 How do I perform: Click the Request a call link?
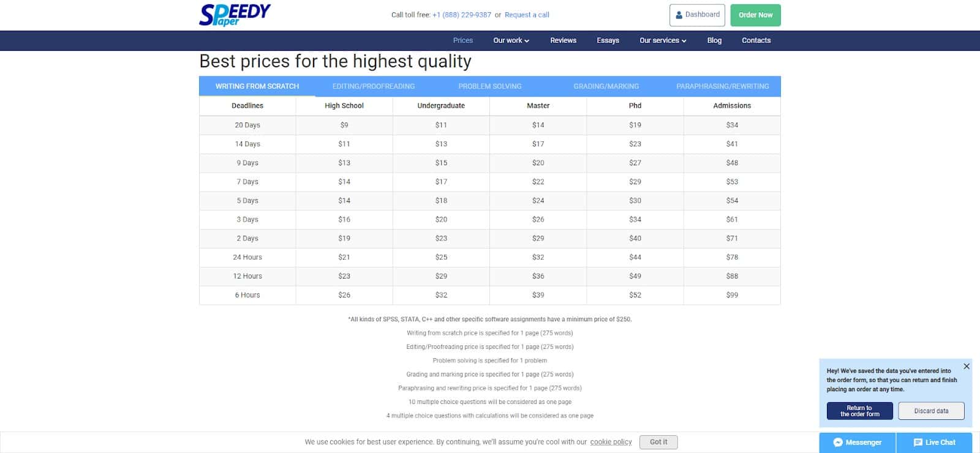pyautogui.click(x=527, y=15)
